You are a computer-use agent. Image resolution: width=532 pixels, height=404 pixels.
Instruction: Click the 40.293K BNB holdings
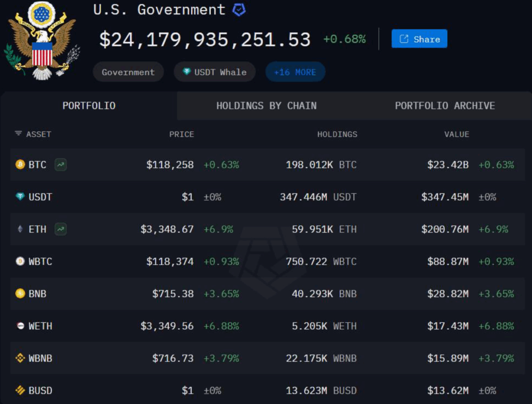tap(324, 294)
